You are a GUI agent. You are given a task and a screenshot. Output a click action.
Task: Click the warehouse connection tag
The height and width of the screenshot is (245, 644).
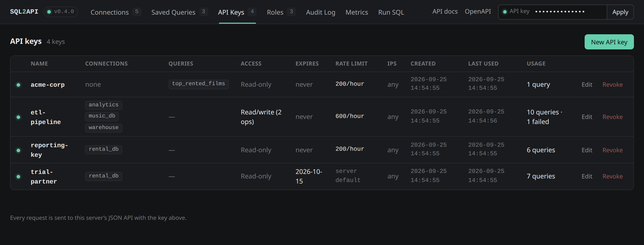tap(103, 128)
